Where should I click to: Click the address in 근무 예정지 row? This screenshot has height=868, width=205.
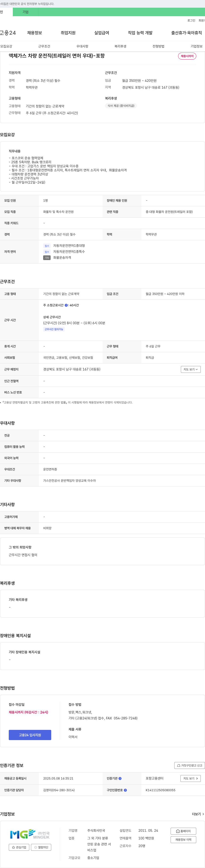click(x=72, y=369)
